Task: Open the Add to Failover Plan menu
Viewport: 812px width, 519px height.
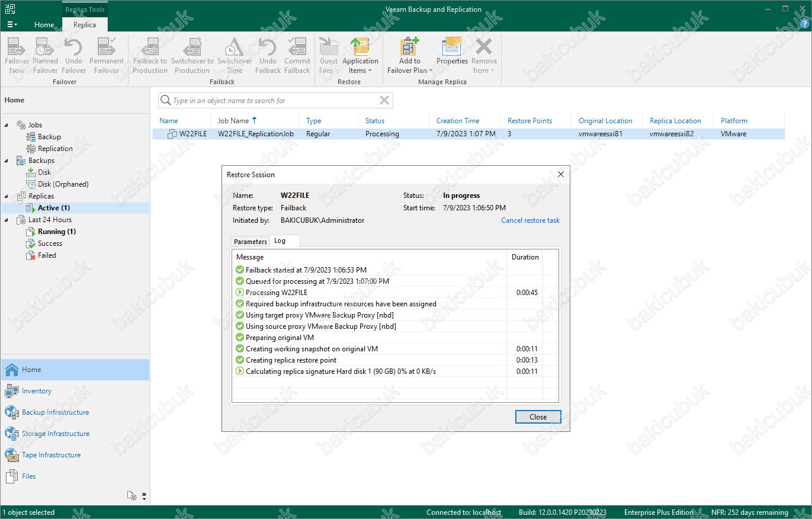Action: click(x=410, y=56)
